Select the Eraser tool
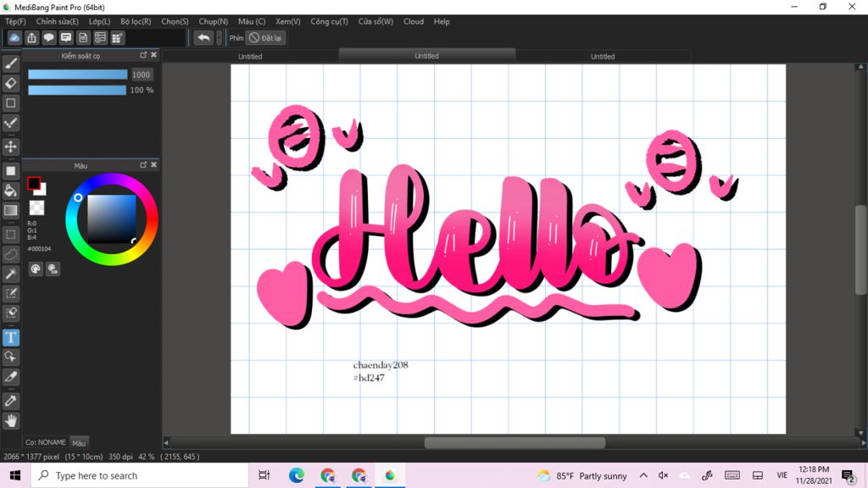868x488 pixels. tap(10, 83)
